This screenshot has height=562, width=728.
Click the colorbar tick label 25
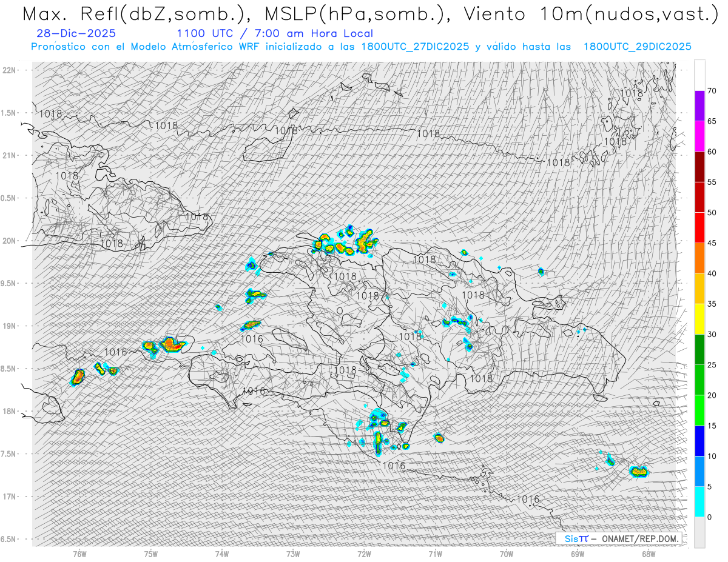712,365
